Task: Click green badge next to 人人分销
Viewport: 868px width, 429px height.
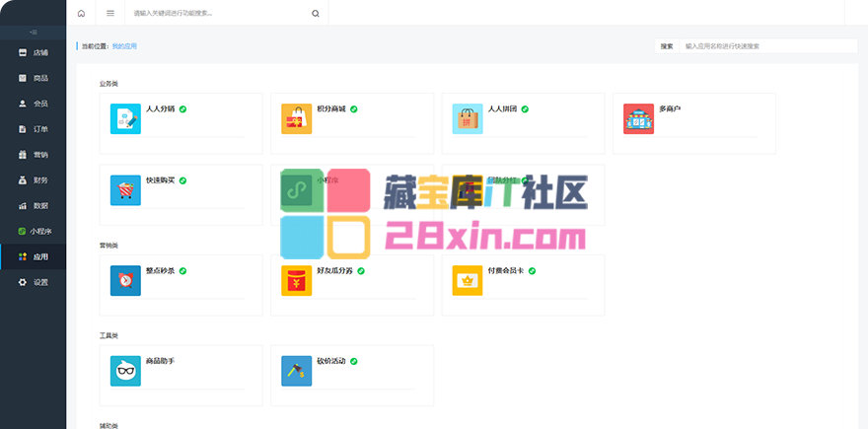Action: (183, 109)
